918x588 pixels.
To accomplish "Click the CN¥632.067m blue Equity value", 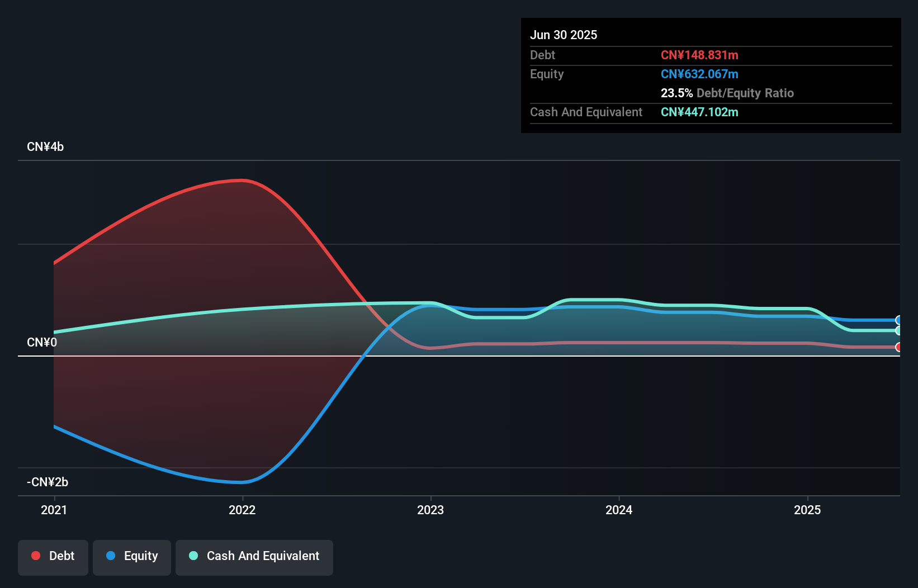I will pyautogui.click(x=699, y=74).
